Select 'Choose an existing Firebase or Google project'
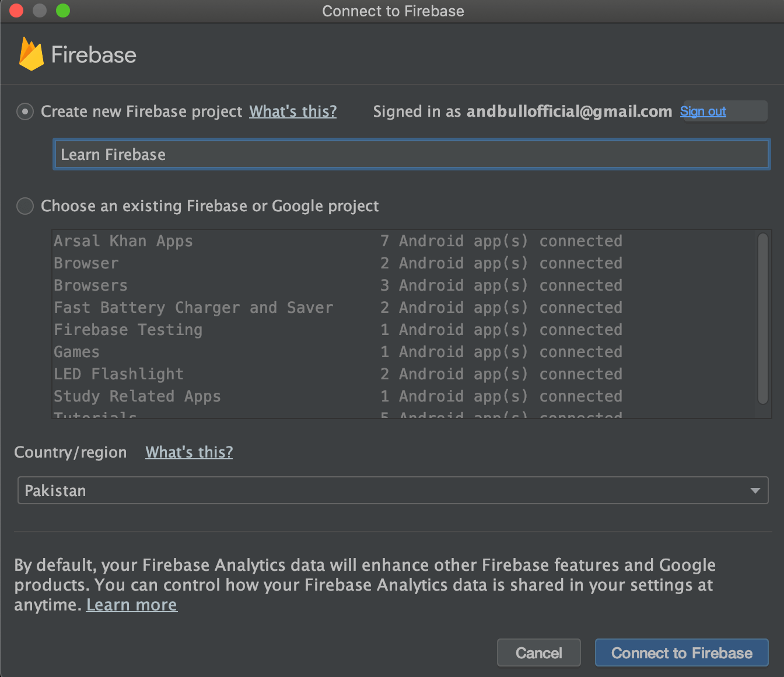The image size is (784, 677). click(25, 206)
